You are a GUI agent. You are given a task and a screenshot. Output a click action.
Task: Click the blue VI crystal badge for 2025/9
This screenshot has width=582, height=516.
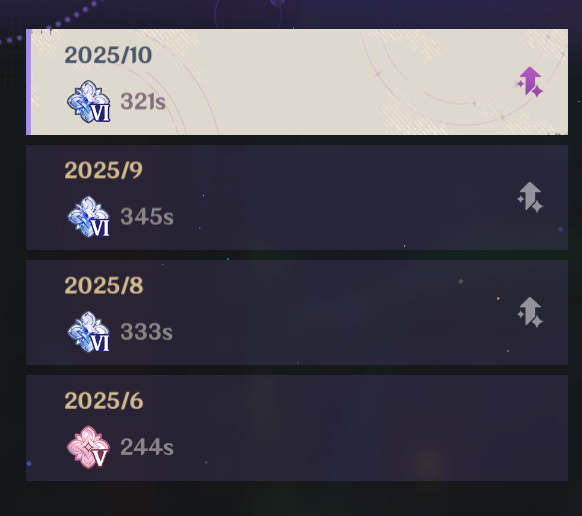(x=89, y=216)
